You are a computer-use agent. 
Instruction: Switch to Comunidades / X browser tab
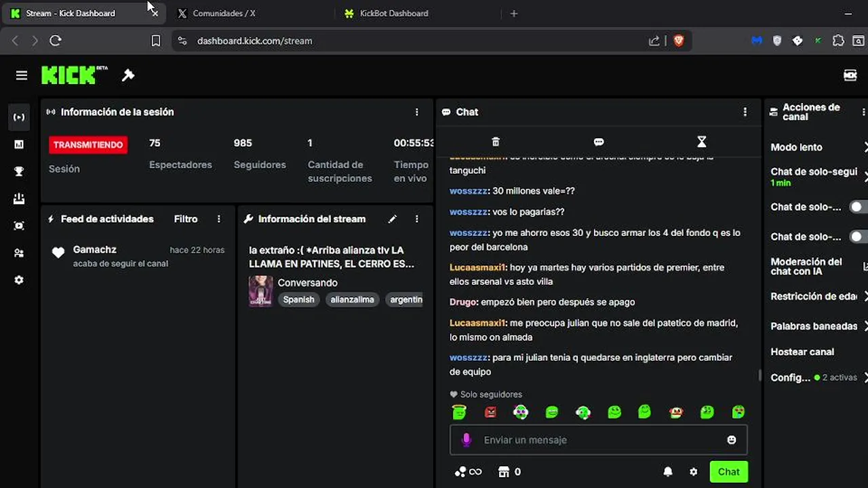tap(248, 13)
